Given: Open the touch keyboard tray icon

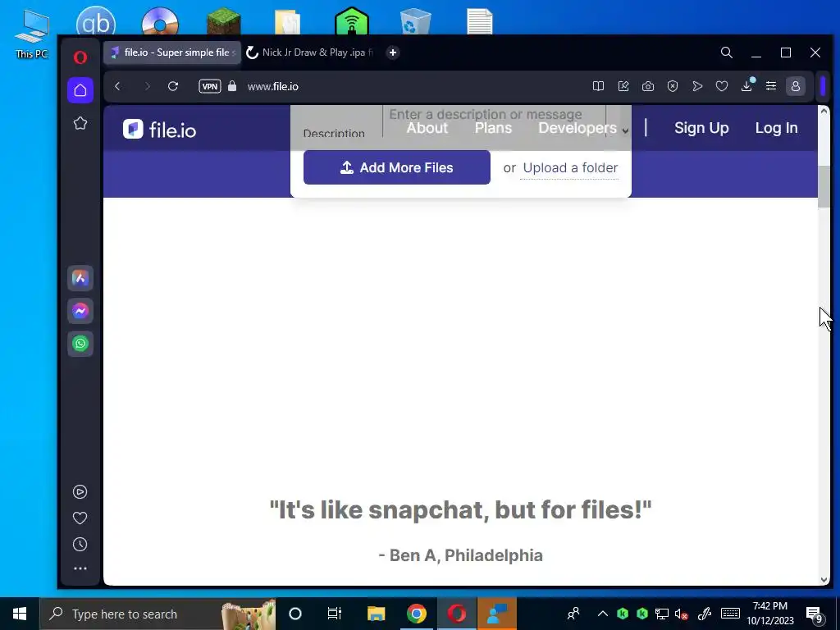Looking at the screenshot, I should coord(730,614).
